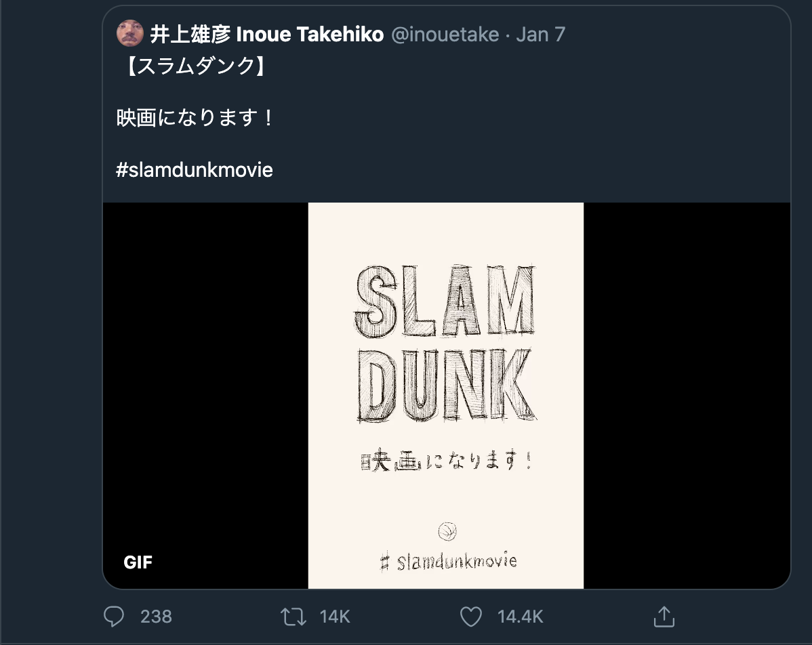The width and height of the screenshot is (812, 645).
Task: Click Inoue Takehiko's profile avatar
Action: tap(129, 34)
